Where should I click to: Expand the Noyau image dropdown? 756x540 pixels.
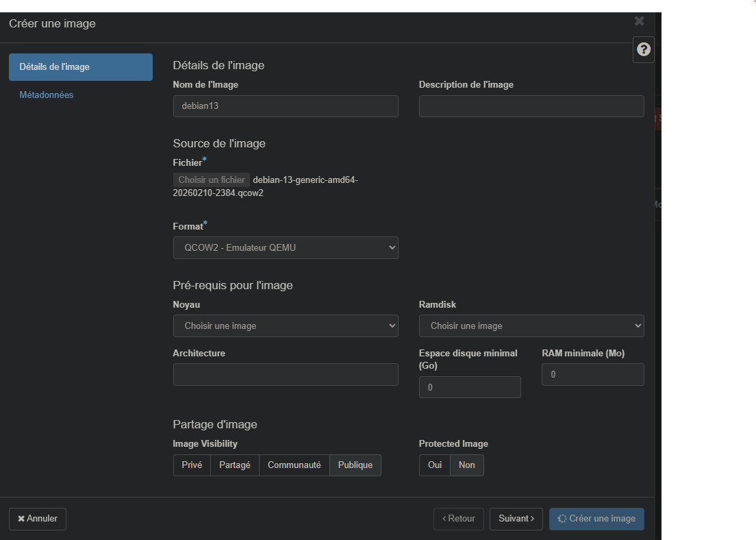pyautogui.click(x=286, y=326)
